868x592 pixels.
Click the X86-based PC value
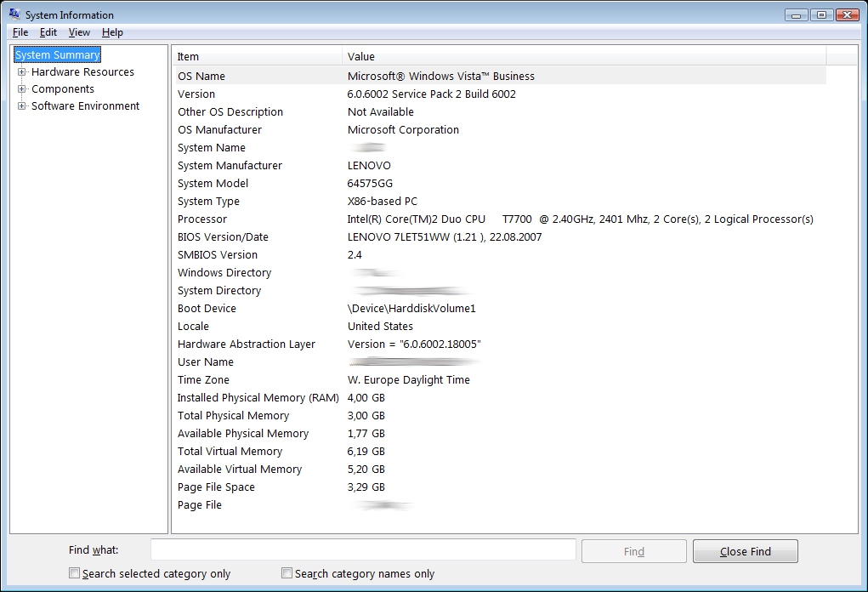click(x=382, y=202)
